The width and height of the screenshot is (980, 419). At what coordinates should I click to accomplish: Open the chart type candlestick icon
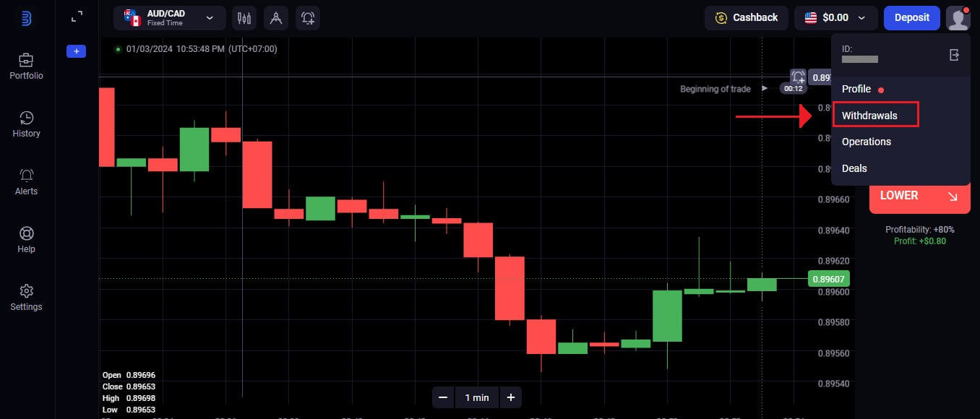pos(244,18)
